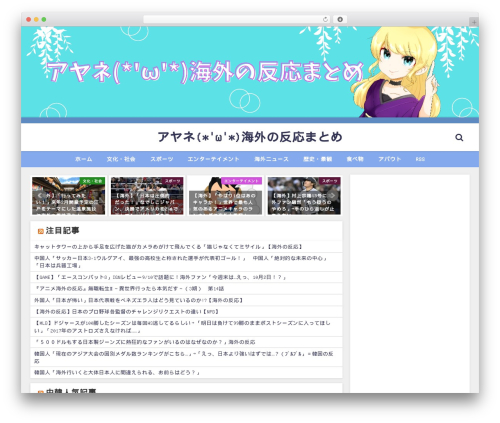Open the アバウト page
This screenshot has width=500, height=423.
click(389, 159)
